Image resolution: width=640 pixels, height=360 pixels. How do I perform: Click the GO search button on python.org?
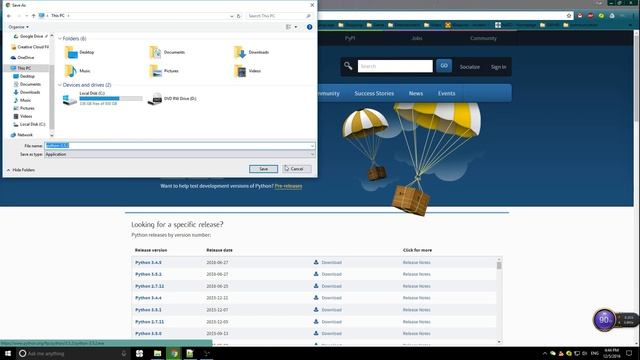click(x=444, y=66)
